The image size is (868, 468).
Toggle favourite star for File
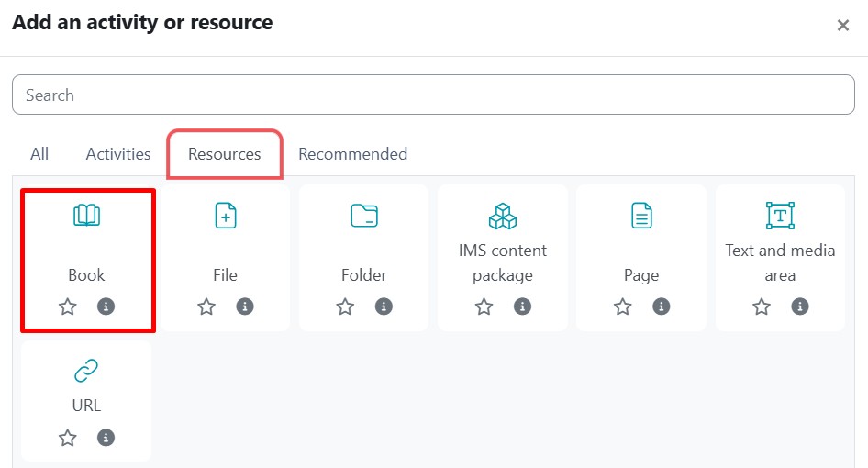[206, 306]
